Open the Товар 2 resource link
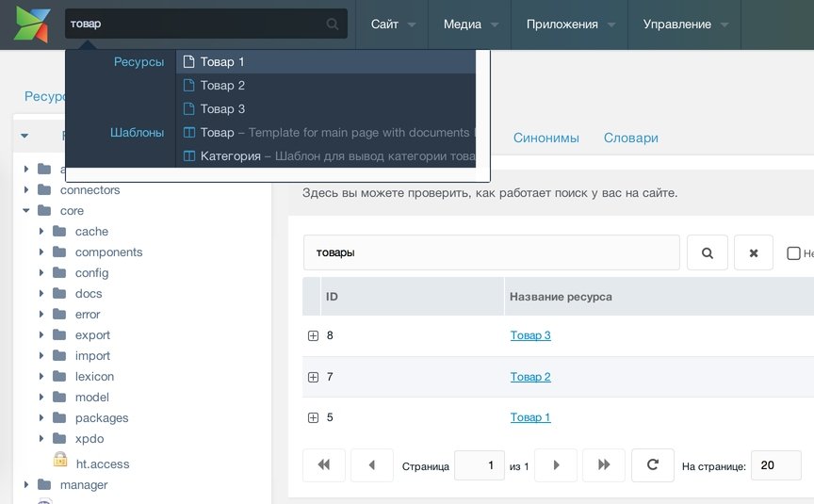Screen dimensions: 814x504 point(530,377)
